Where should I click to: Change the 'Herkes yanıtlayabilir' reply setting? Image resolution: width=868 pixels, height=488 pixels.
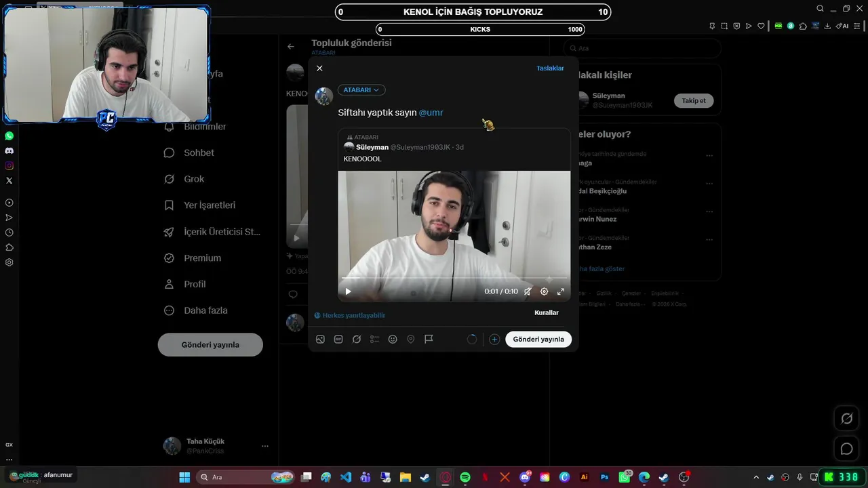pos(350,315)
